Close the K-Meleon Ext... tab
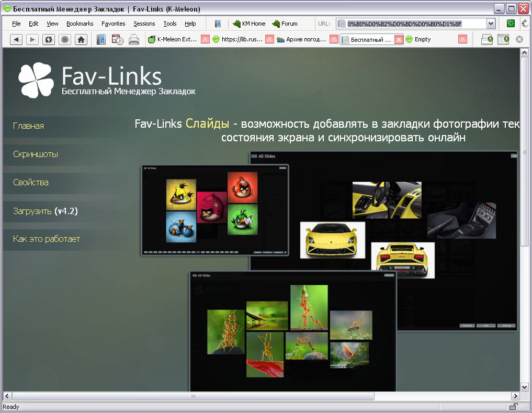 (x=205, y=39)
